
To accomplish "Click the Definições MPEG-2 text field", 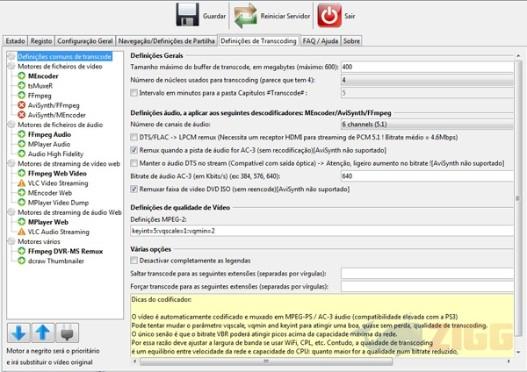I will click(322, 231).
